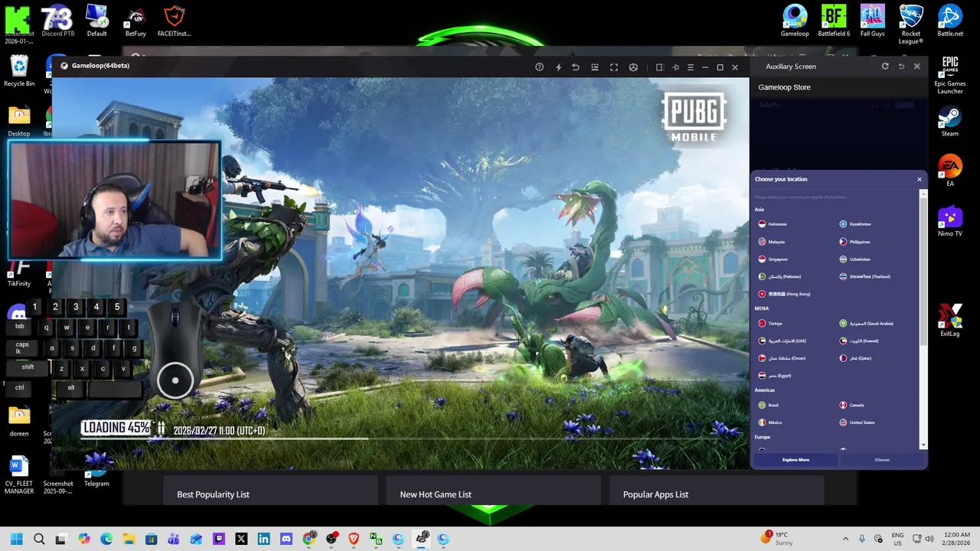Image resolution: width=980 pixels, height=551 pixels.
Task: Open Discord PTB desktop shortcut
Action: 58,21
